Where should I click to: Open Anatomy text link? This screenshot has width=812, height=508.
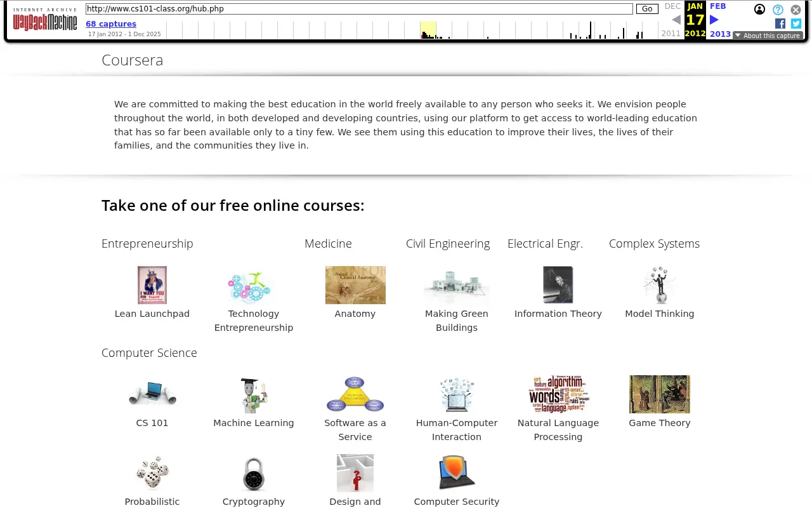(355, 314)
